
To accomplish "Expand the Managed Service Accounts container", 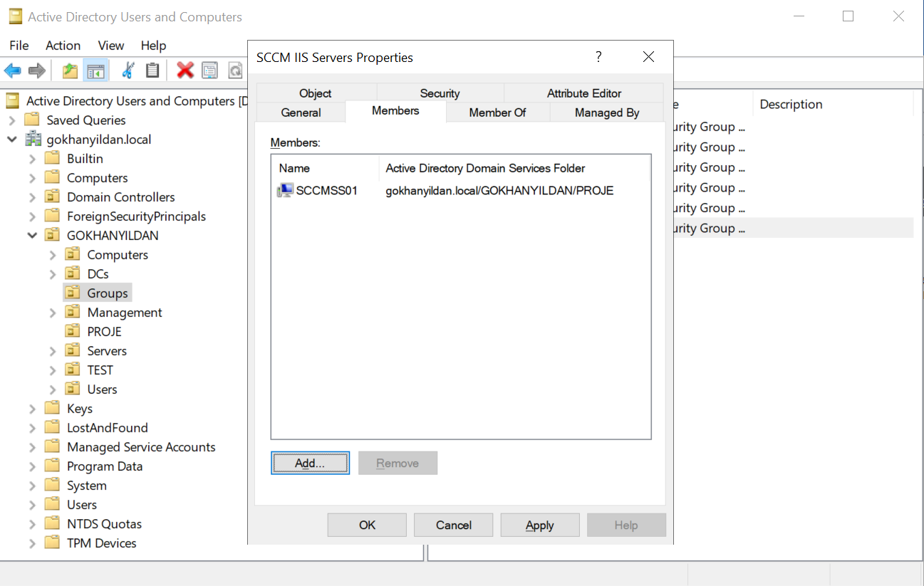I will click(x=32, y=447).
